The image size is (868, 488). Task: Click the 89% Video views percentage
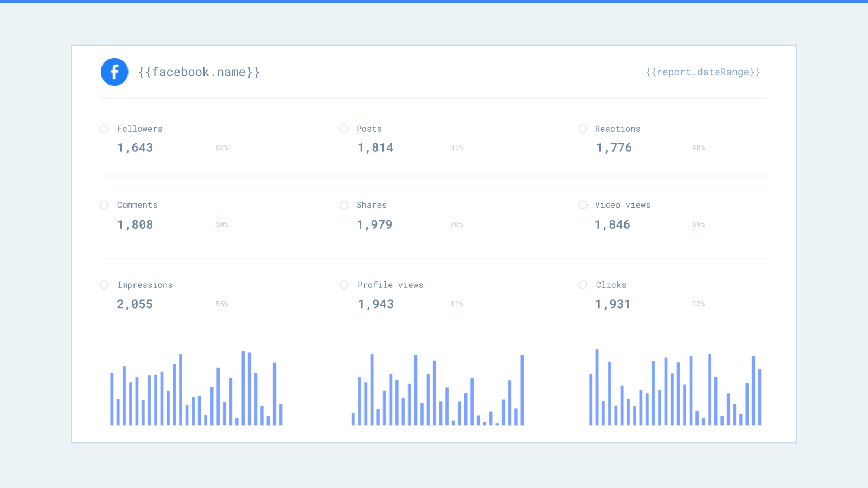coord(699,224)
